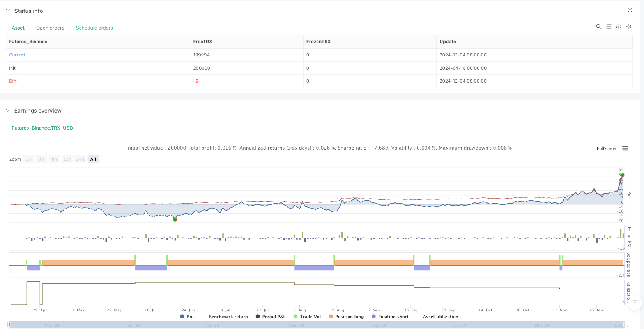Select the 1h zoom button
Viewport: 644px width, 329px height.
[28, 159]
